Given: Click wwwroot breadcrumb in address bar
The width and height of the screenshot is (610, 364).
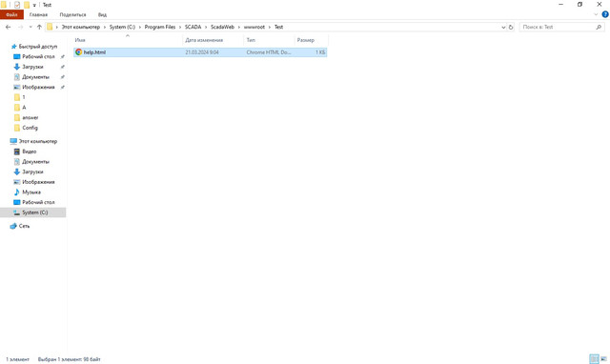Looking at the screenshot, I should point(254,28).
